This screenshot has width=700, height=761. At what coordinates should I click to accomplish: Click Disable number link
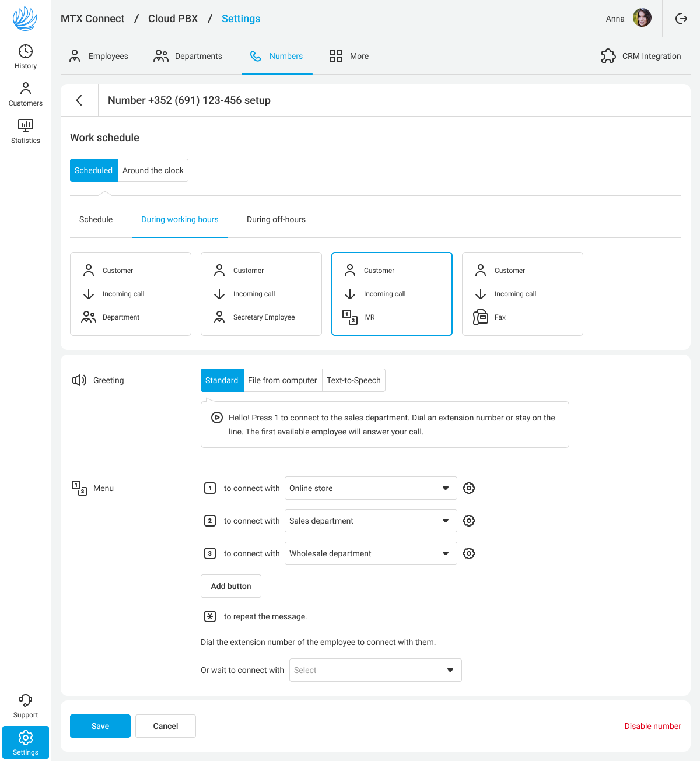(x=652, y=726)
